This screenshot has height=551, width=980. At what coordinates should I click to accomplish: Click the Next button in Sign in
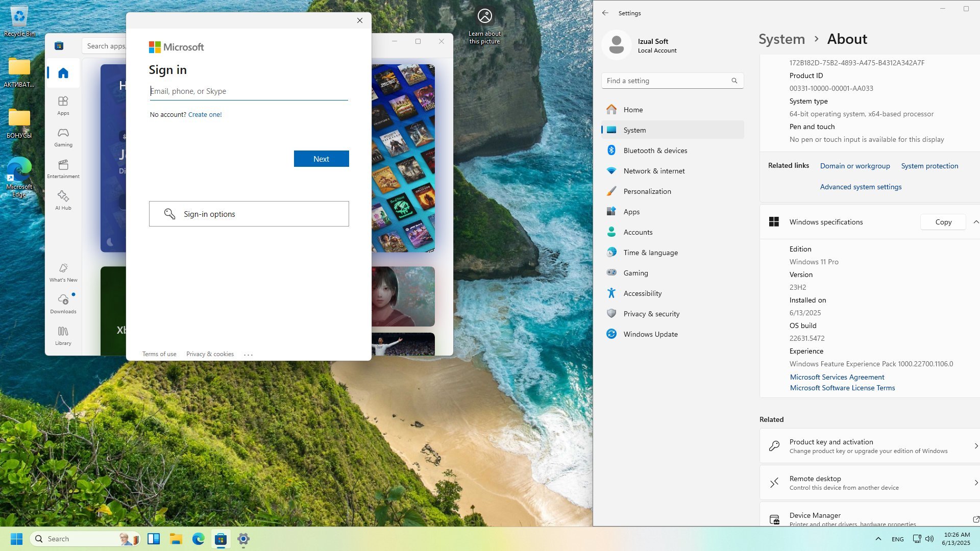point(321,159)
